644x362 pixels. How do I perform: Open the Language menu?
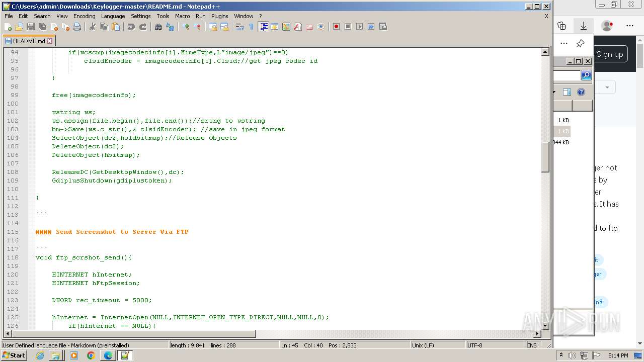coord(113,16)
